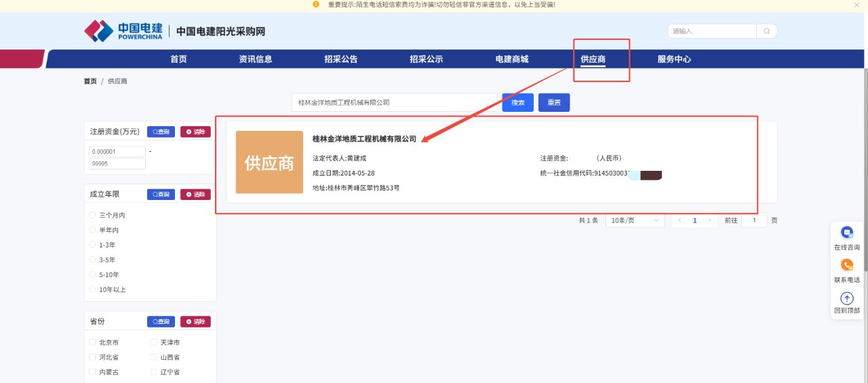Click the warning exclamation icon
Image resolution: width=868 pixels, height=383 pixels.
click(x=316, y=4)
